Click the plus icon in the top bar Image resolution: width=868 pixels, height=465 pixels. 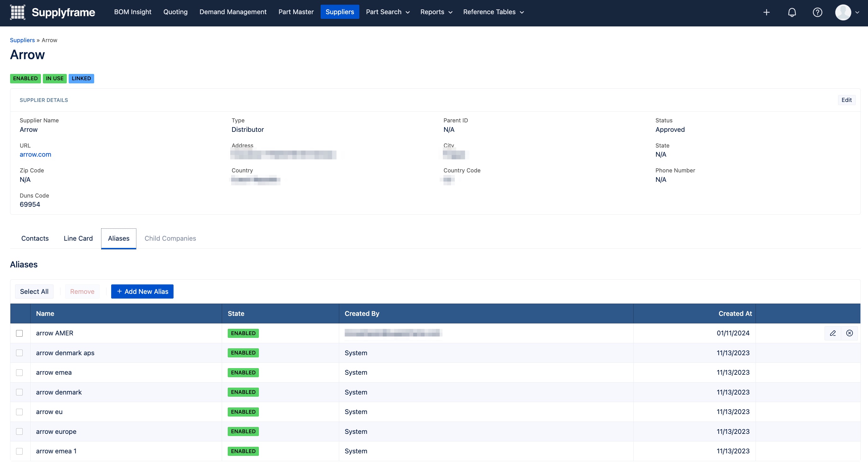pyautogui.click(x=766, y=13)
